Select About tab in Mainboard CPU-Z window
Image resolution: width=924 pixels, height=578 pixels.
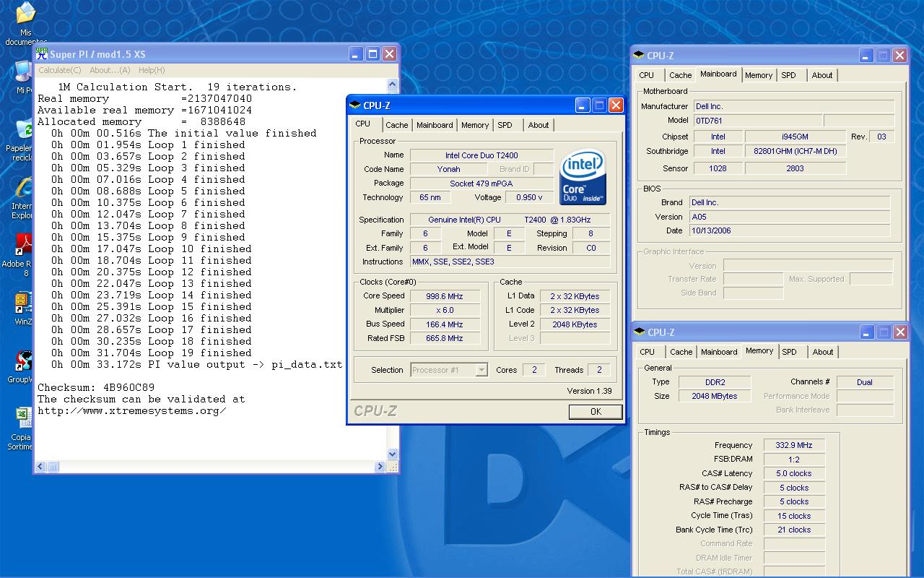[822, 75]
